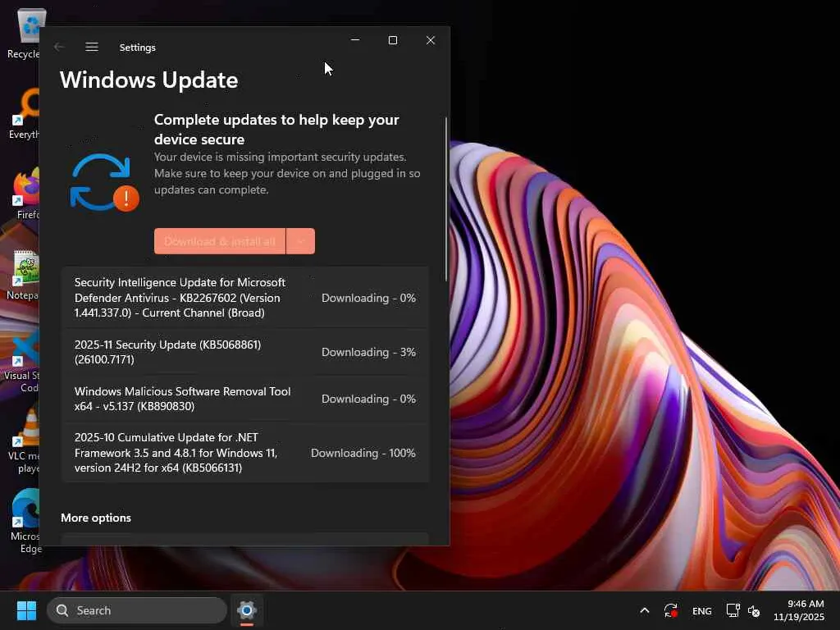This screenshot has height=630, width=840.
Task: Select Malicious Software Removal Tool KB890830 row
Action: click(245, 399)
